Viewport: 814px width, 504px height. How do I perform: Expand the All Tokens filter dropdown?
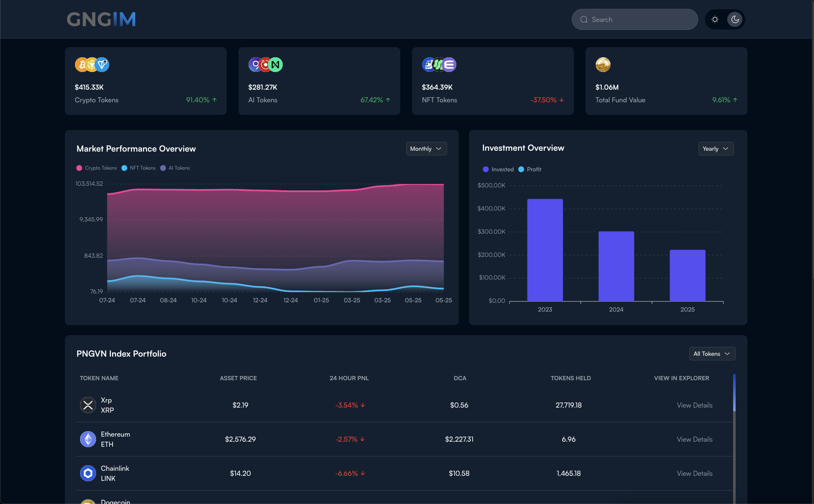tap(712, 354)
